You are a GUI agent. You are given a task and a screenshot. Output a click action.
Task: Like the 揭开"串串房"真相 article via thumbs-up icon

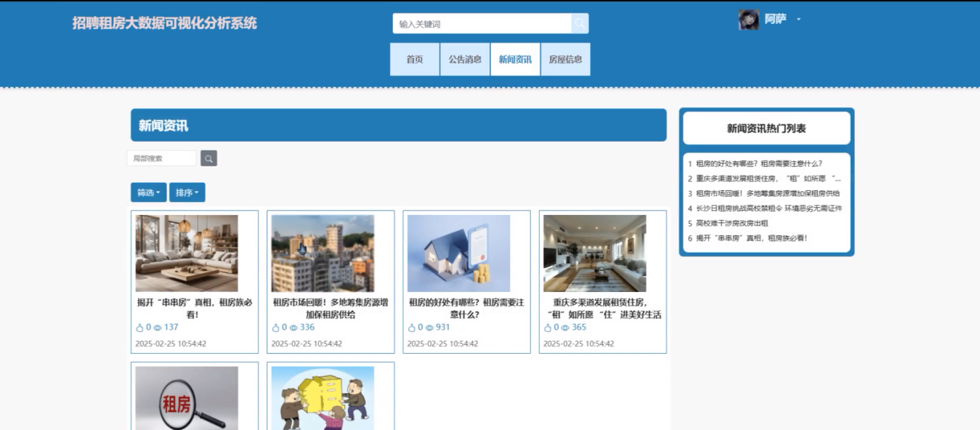[140, 328]
